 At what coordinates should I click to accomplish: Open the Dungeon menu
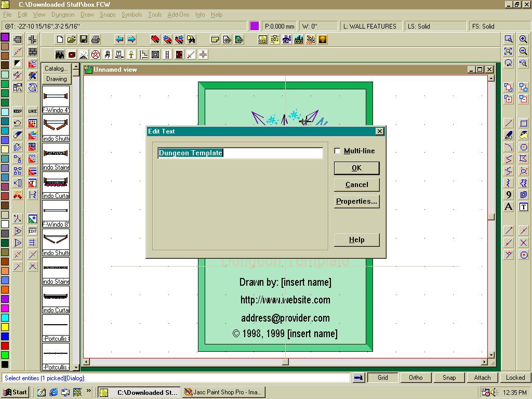coord(63,15)
